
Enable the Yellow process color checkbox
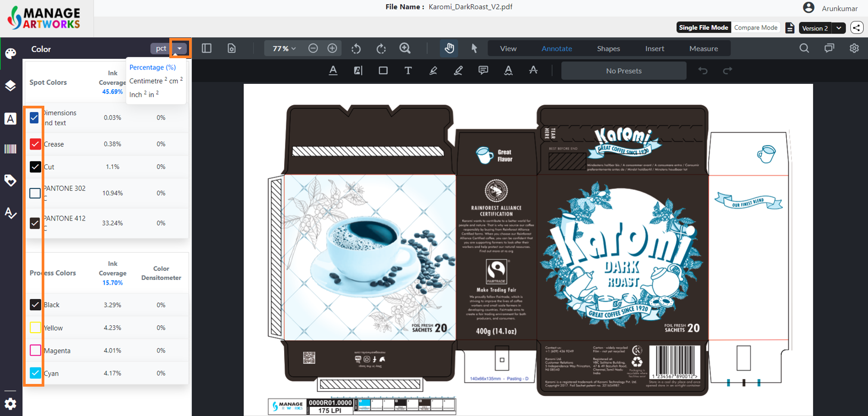[x=35, y=327]
